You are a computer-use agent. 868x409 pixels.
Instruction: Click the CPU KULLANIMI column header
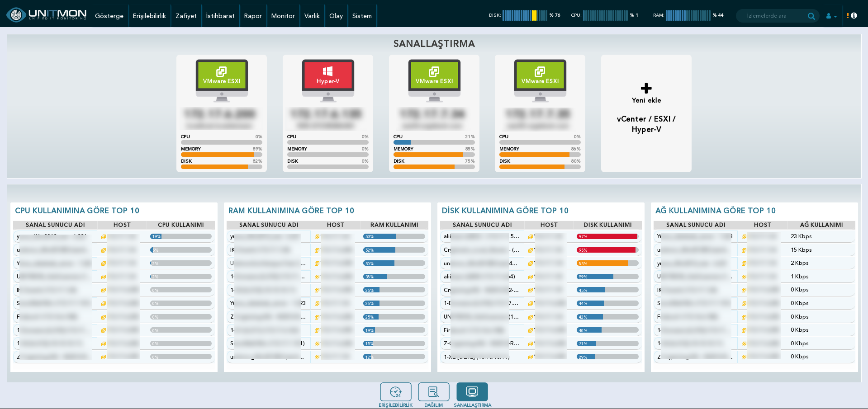click(x=180, y=225)
